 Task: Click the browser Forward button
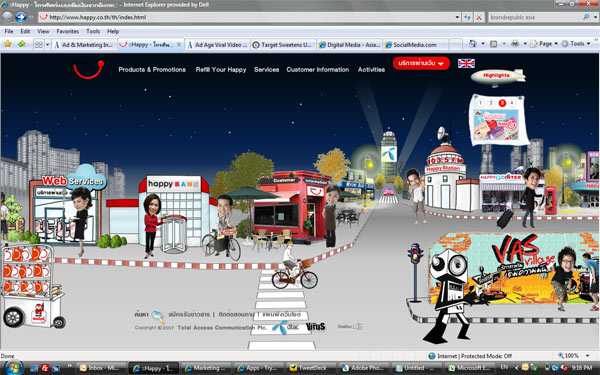tap(20, 17)
